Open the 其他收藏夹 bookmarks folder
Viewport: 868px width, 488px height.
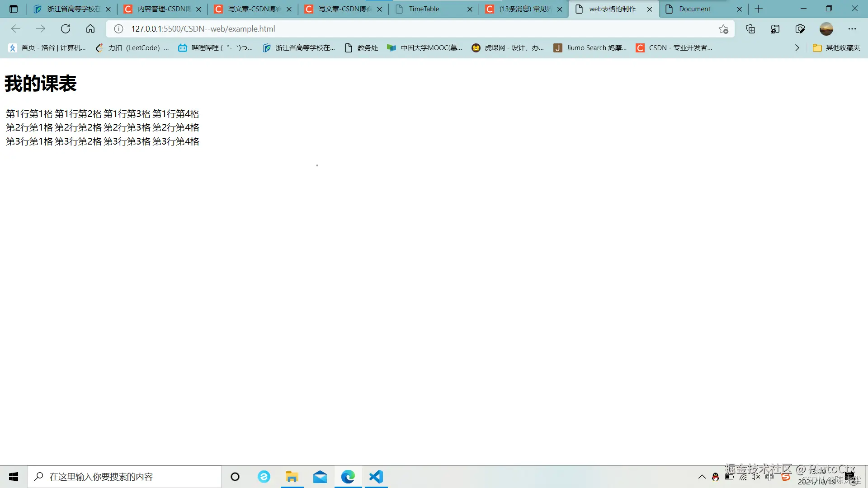tap(836, 48)
